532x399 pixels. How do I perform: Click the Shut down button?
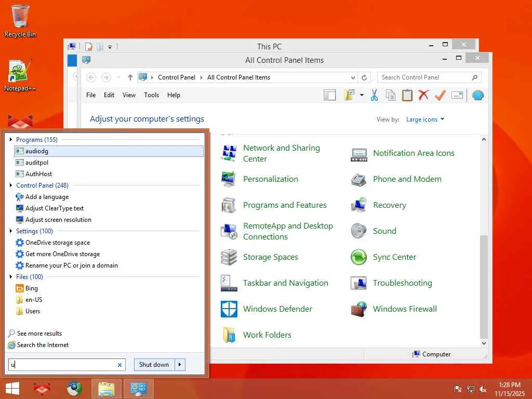click(154, 365)
